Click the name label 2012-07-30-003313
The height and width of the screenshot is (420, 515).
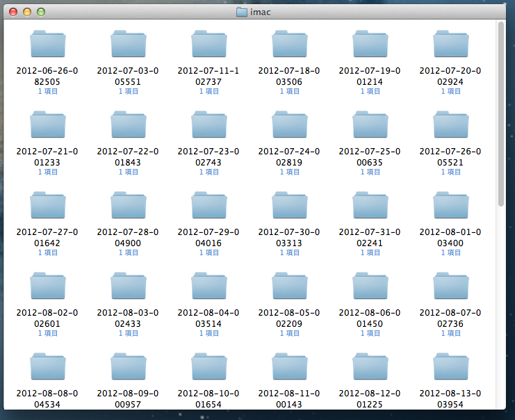[289, 238]
